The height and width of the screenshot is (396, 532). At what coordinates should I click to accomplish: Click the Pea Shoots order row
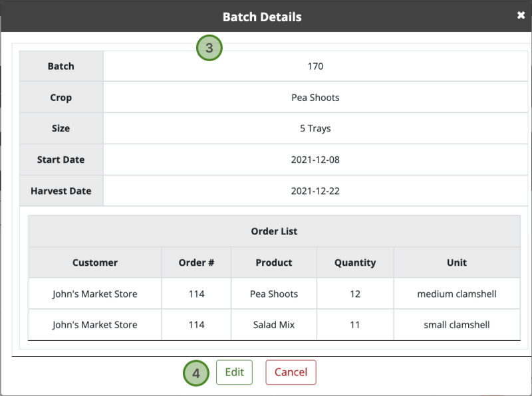pos(273,294)
